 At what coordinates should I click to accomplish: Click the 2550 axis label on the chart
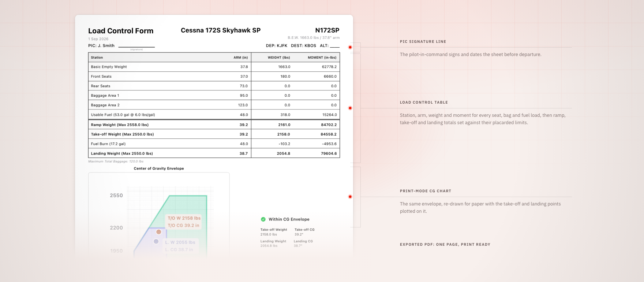click(116, 196)
